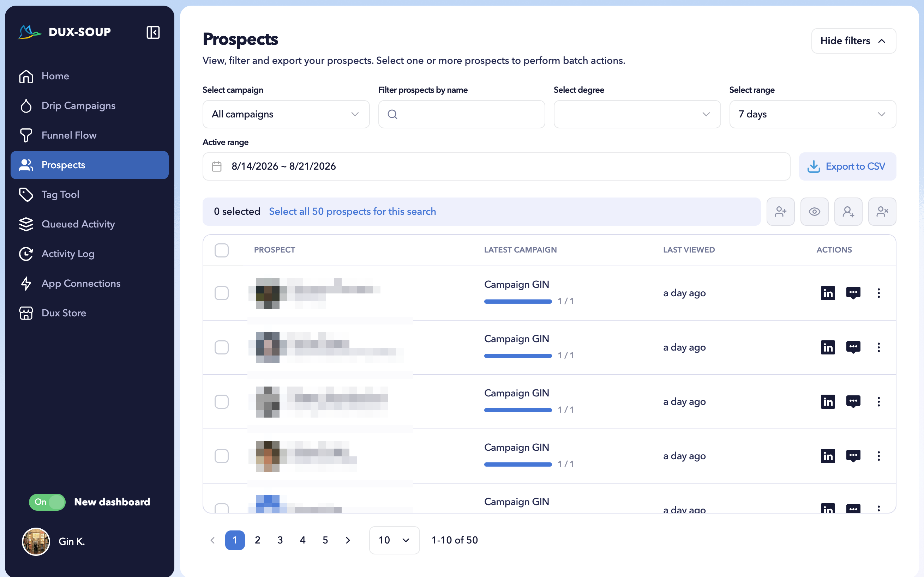Open the Active range date picker
Image resolution: width=924 pixels, height=577 pixels.
click(496, 166)
